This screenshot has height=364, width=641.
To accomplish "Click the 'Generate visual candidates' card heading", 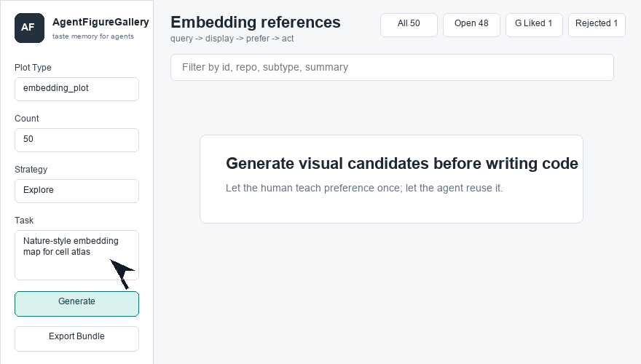I will pos(402,163).
